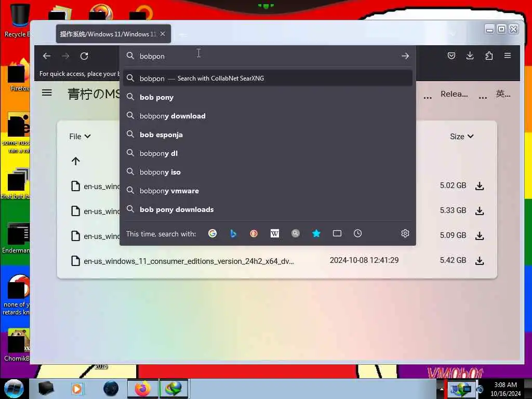Pick the 'bobpony download' suggestion

268,116
